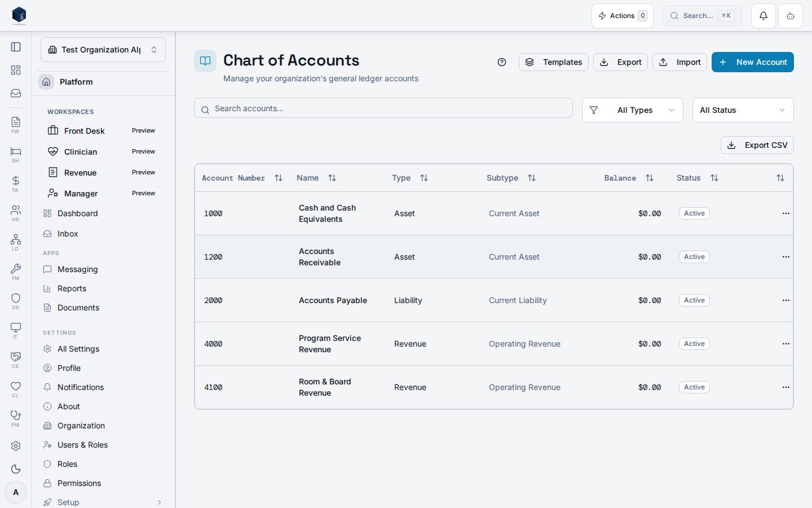Go to Dashboard in sidebar
This screenshot has width=812, height=508.
[x=103, y=213]
